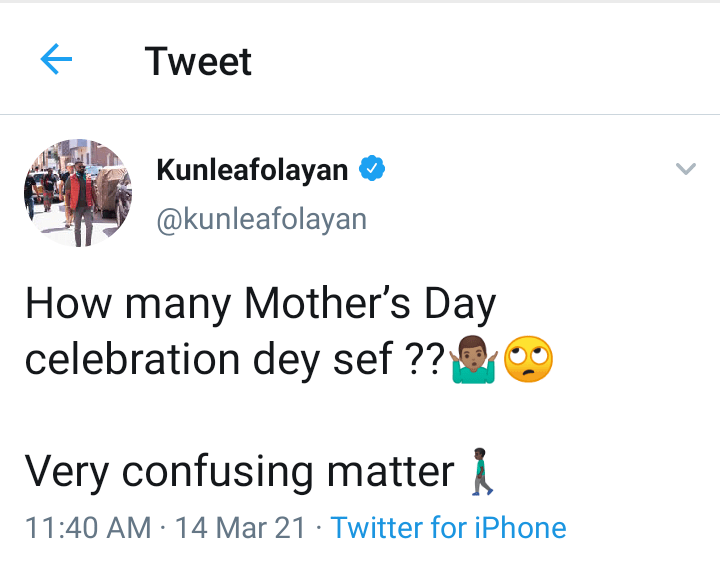Click the "Very confusing matter" text

(240, 471)
